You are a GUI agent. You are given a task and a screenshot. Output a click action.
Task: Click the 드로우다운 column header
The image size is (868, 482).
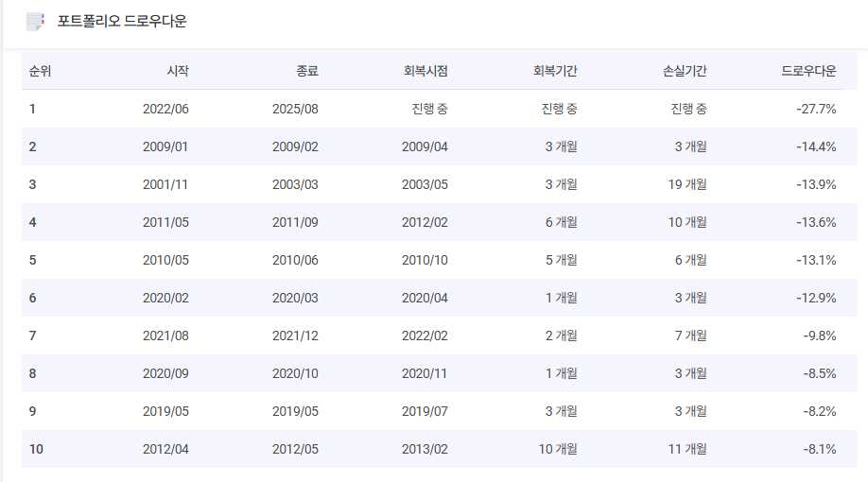808,71
